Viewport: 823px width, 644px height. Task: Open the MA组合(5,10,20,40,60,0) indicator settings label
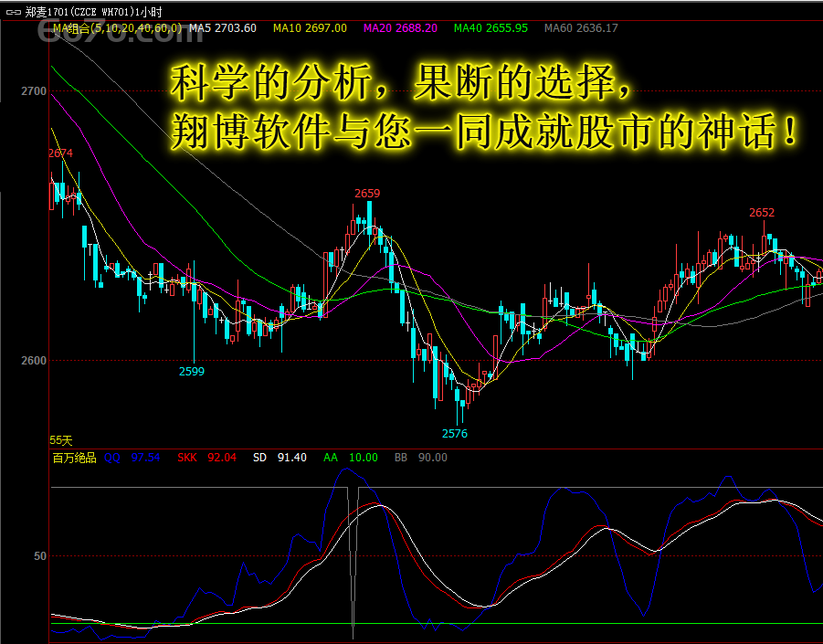(x=117, y=28)
